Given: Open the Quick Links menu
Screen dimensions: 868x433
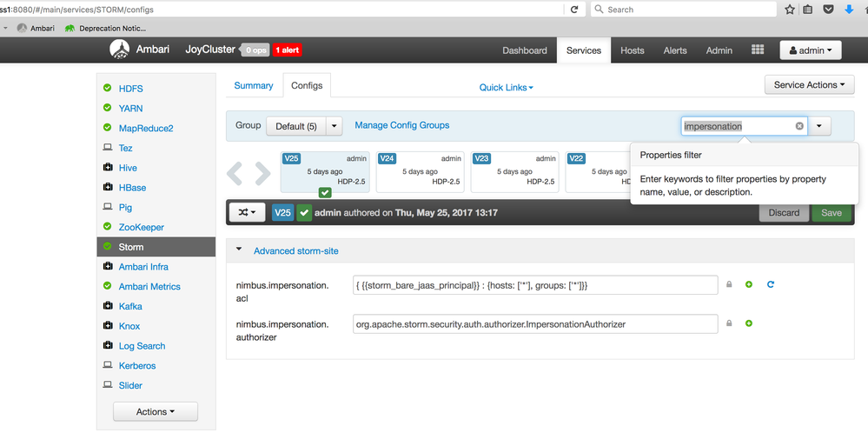Looking at the screenshot, I should point(506,88).
